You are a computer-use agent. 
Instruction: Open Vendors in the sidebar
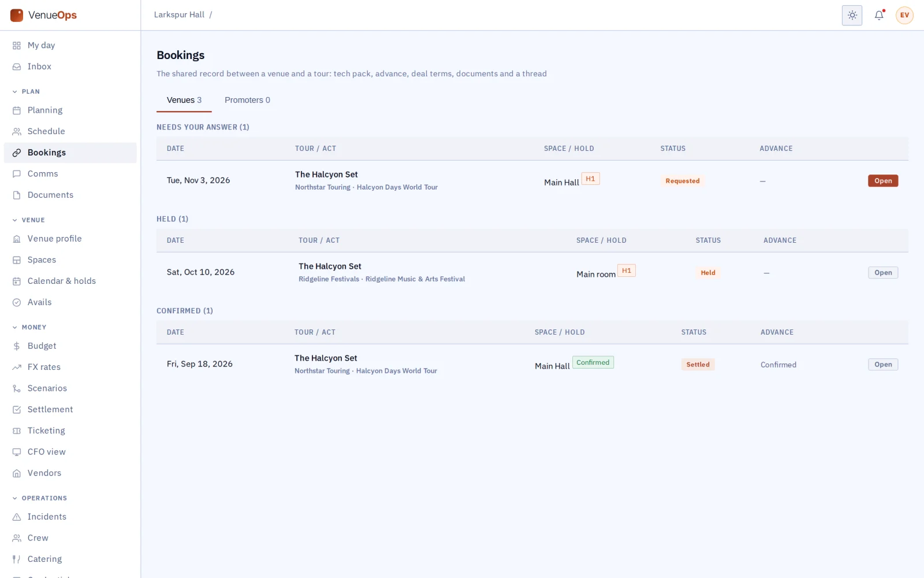tap(70, 473)
